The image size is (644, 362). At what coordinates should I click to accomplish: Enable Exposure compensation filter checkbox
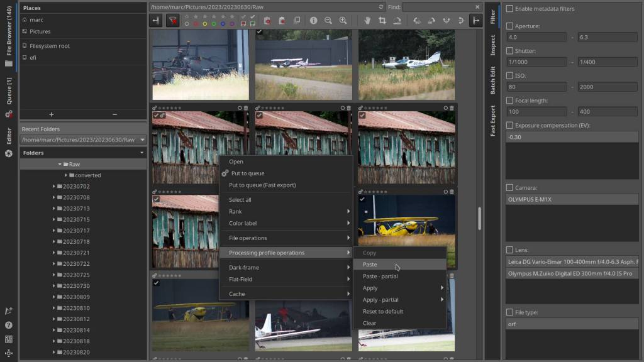click(x=509, y=125)
